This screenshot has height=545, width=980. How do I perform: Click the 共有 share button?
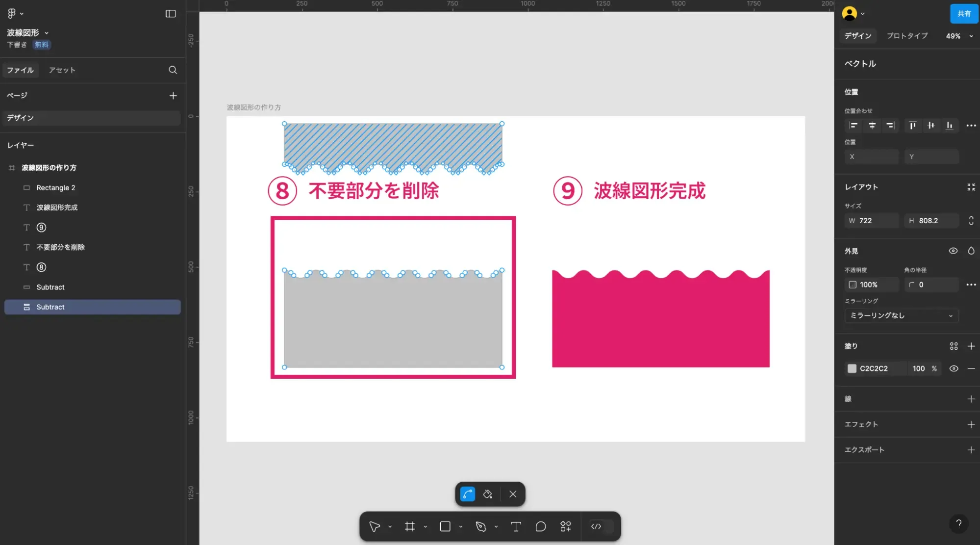click(964, 14)
